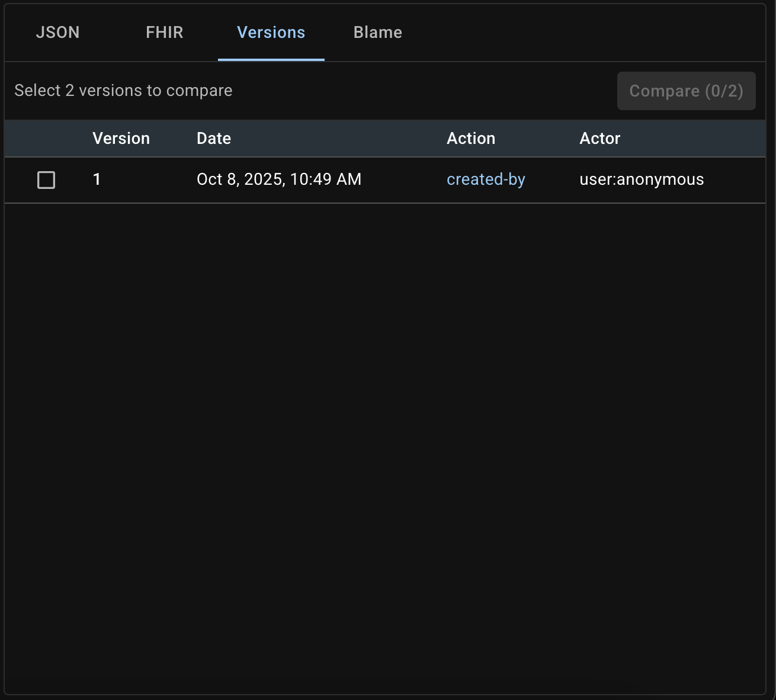Enable selection of the first version entry
Image resolution: width=776 pixels, height=700 pixels.
click(46, 179)
